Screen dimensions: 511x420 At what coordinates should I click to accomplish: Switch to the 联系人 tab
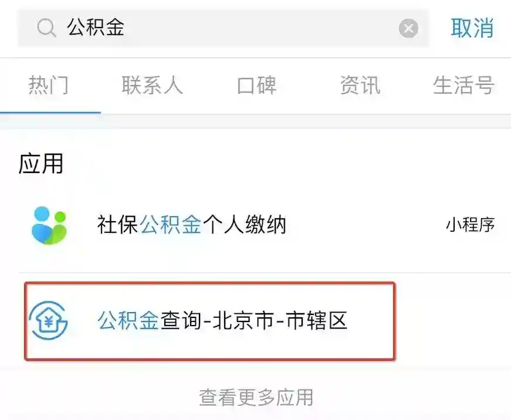click(152, 86)
